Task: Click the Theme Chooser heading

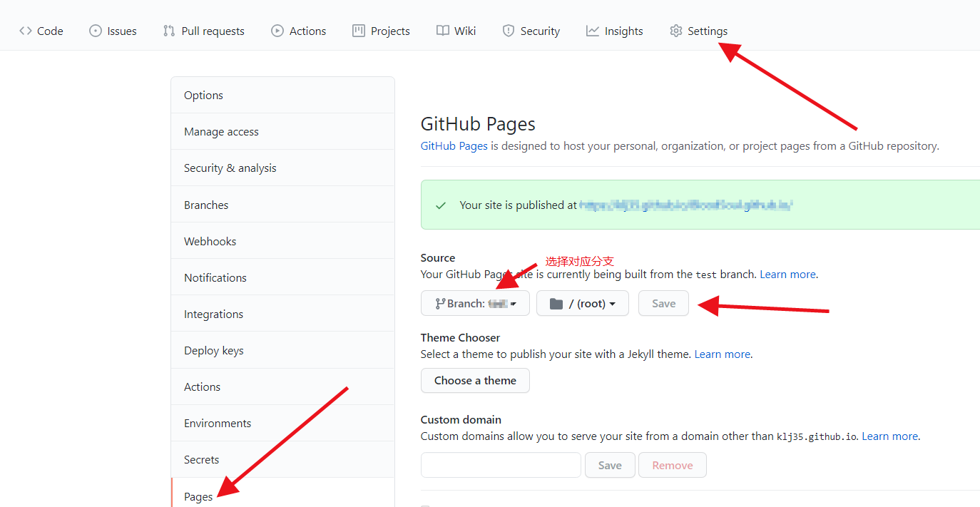Action: point(460,337)
